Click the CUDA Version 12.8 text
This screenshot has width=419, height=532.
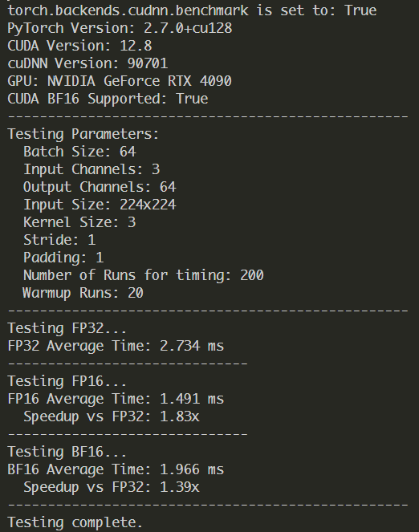coord(79,46)
